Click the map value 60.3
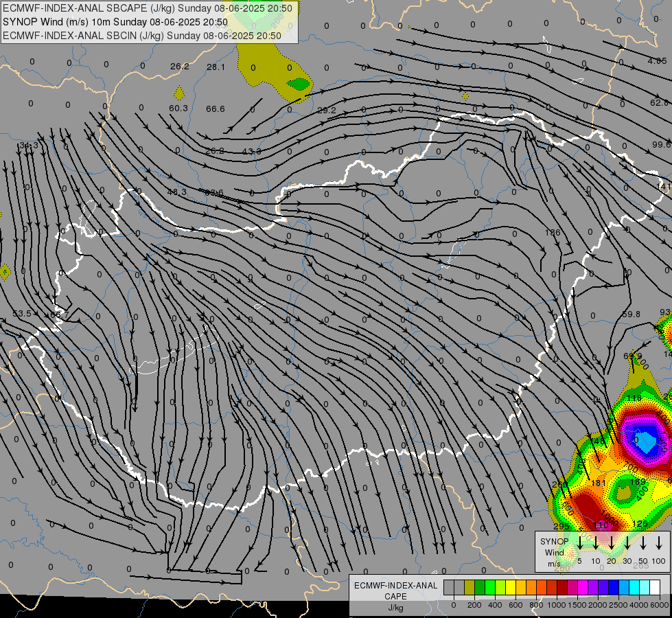Image resolution: width=672 pixels, height=618 pixels. pyautogui.click(x=178, y=108)
